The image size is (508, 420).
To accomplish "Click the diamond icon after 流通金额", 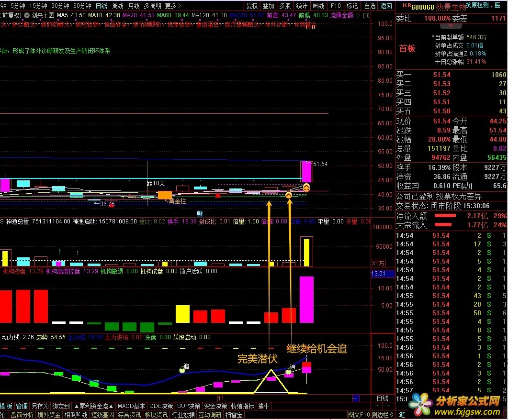I will 357,15.
